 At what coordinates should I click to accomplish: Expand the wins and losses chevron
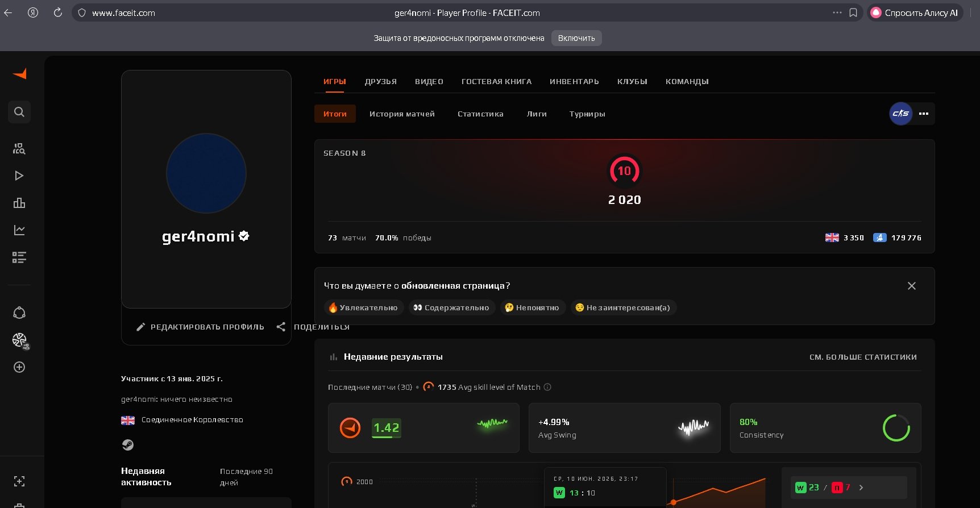pos(861,488)
